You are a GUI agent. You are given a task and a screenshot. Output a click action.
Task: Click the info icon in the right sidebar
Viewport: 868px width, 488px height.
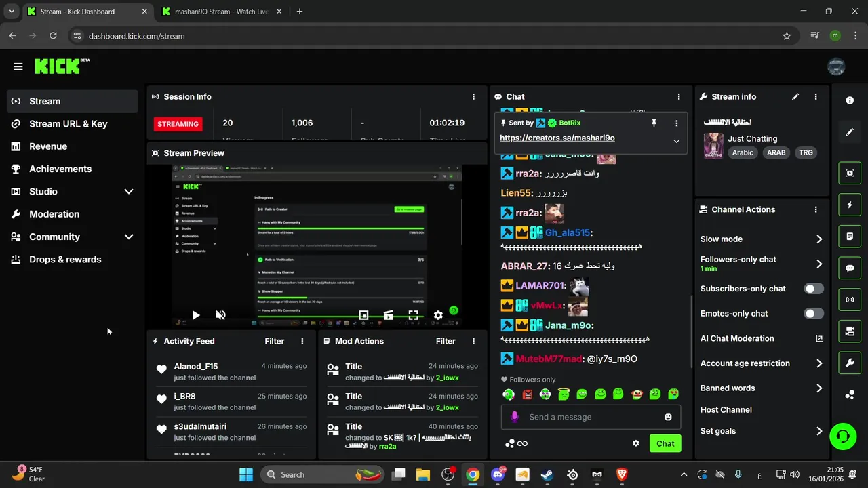pos(850,100)
